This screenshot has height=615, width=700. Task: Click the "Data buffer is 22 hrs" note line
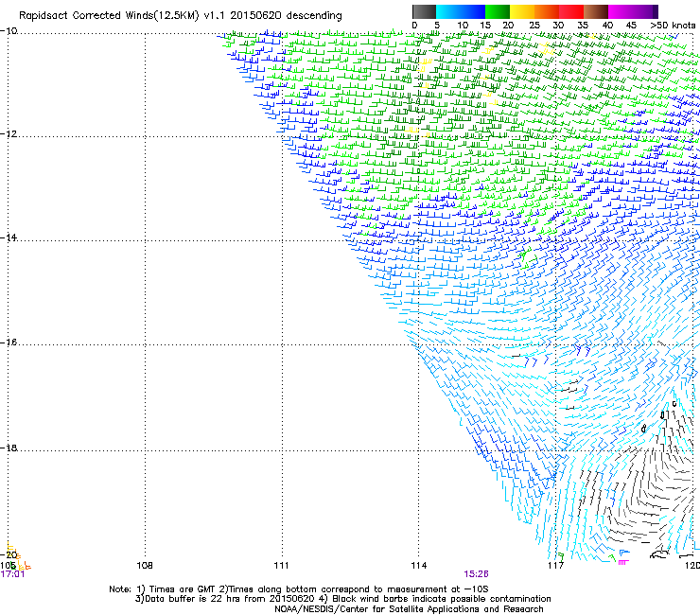342,599
